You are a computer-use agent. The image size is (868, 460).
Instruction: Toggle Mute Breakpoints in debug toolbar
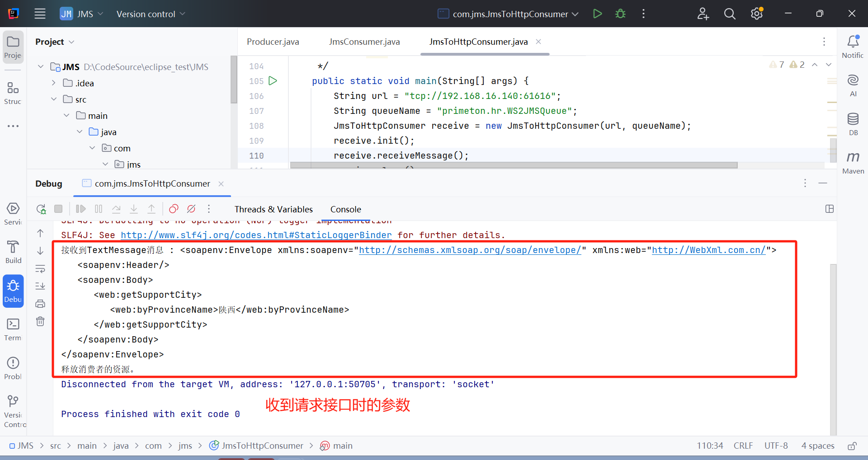[x=191, y=209]
